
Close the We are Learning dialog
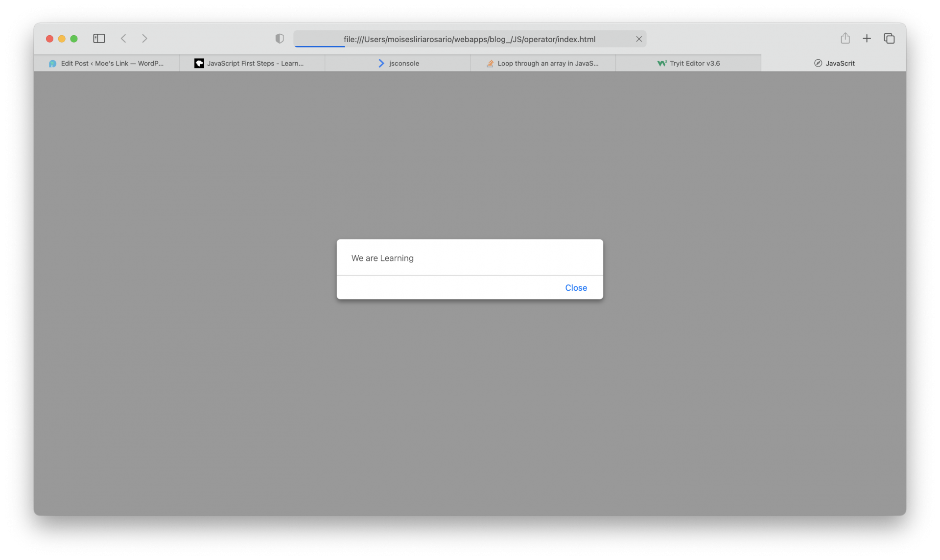tap(576, 288)
